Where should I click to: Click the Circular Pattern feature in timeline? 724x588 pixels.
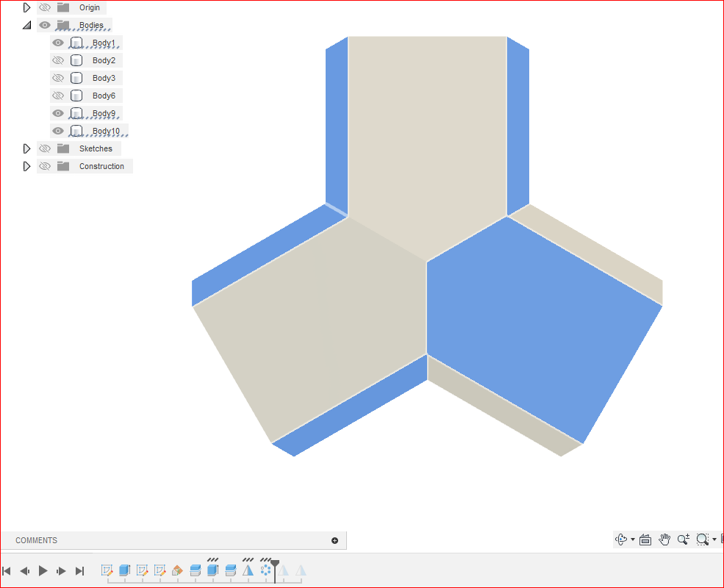click(265, 570)
